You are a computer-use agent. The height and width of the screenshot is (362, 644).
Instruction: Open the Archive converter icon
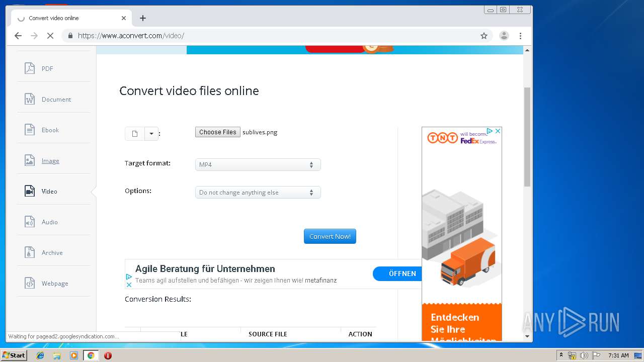pyautogui.click(x=30, y=252)
